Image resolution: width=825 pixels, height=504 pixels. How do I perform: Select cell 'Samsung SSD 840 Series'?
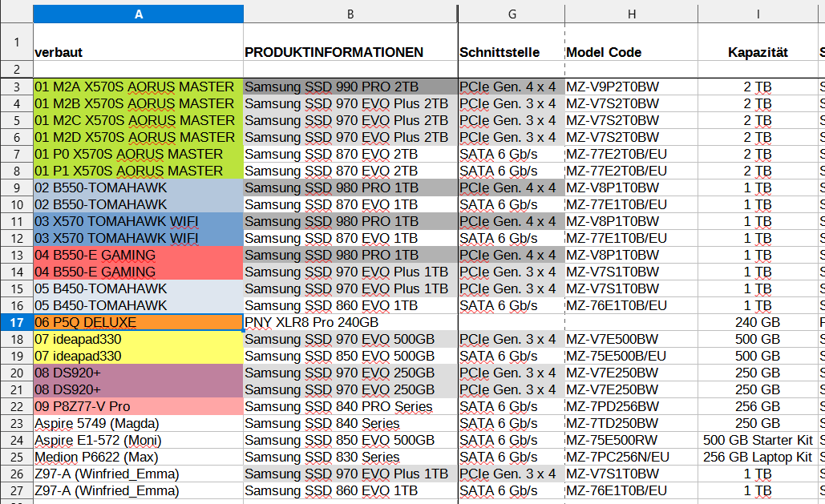350,424
